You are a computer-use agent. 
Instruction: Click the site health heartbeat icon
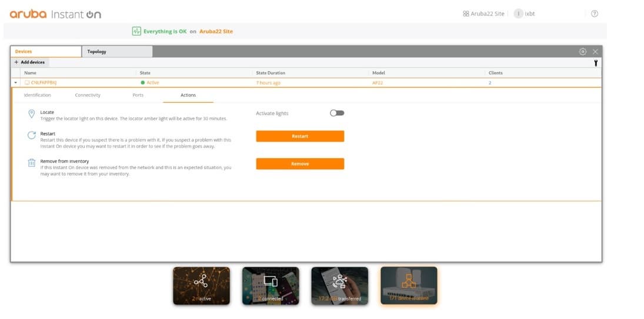pyautogui.click(x=136, y=31)
